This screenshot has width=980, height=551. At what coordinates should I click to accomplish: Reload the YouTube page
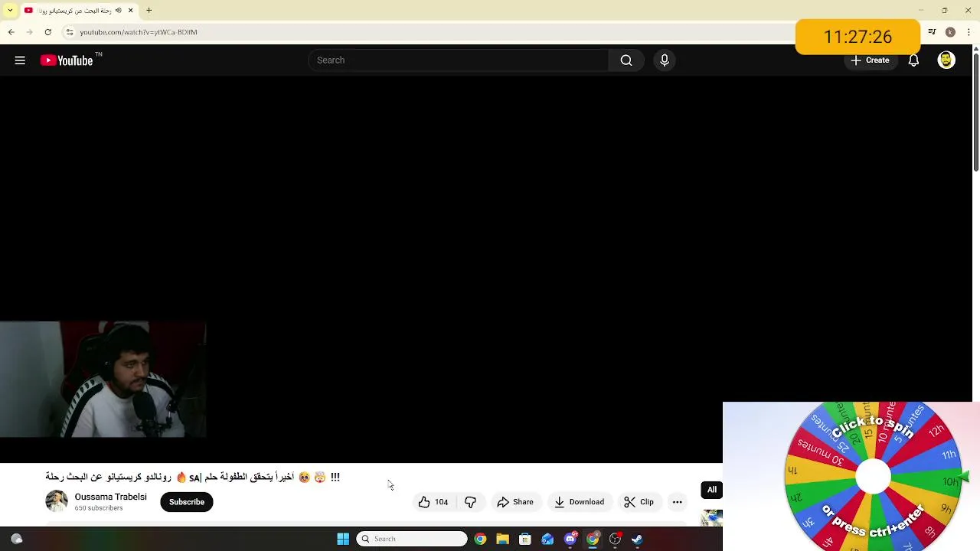pyautogui.click(x=48, y=32)
